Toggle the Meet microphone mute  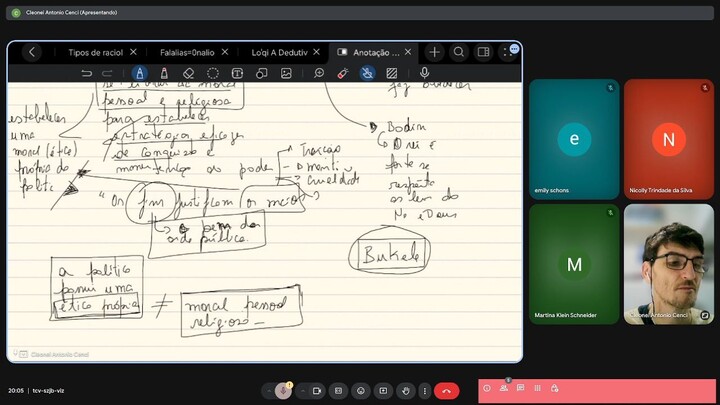(283, 391)
